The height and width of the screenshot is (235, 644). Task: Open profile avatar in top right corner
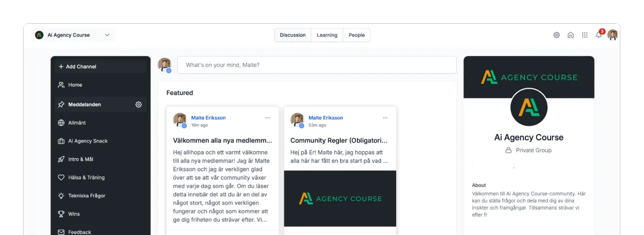[612, 35]
